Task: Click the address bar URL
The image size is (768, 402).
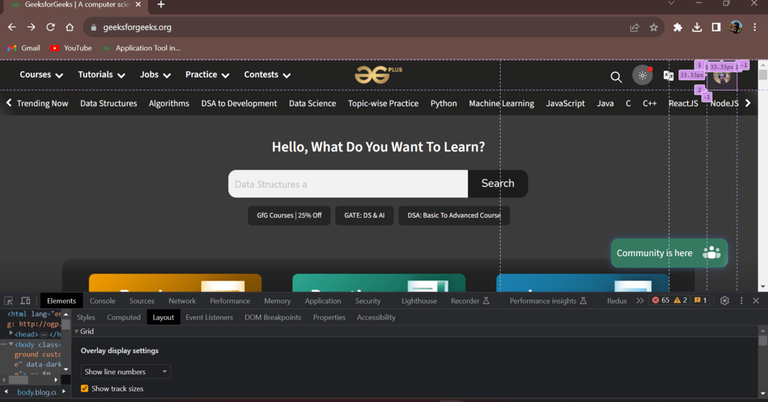Action: click(137, 27)
